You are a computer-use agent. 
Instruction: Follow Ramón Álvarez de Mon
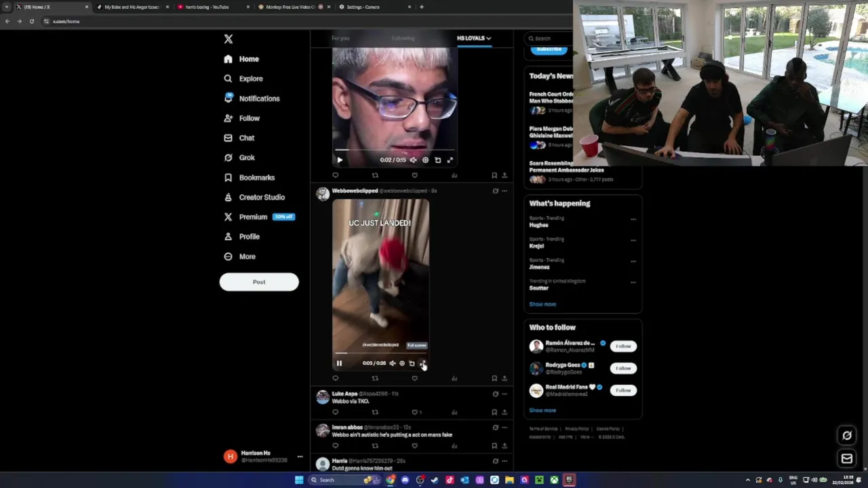pyautogui.click(x=623, y=346)
